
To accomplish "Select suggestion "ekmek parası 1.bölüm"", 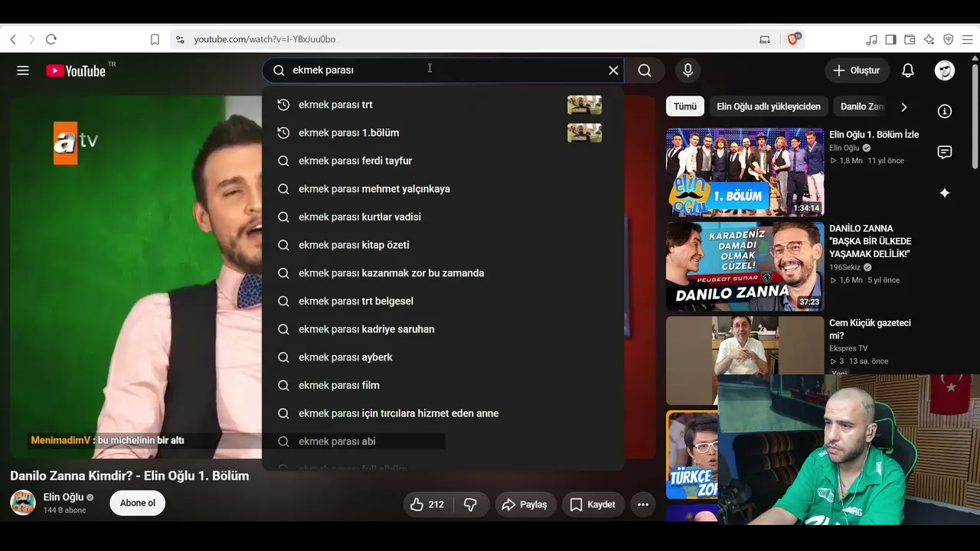I will (443, 133).
